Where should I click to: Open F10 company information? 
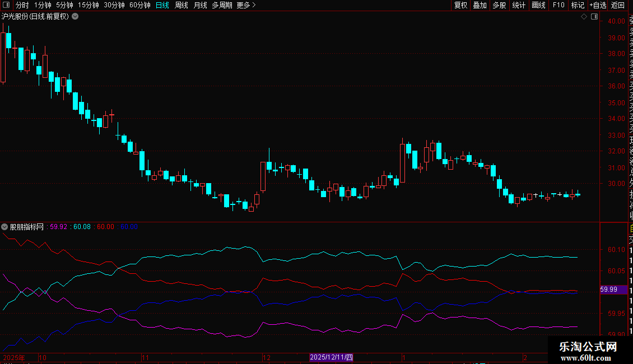558,5
